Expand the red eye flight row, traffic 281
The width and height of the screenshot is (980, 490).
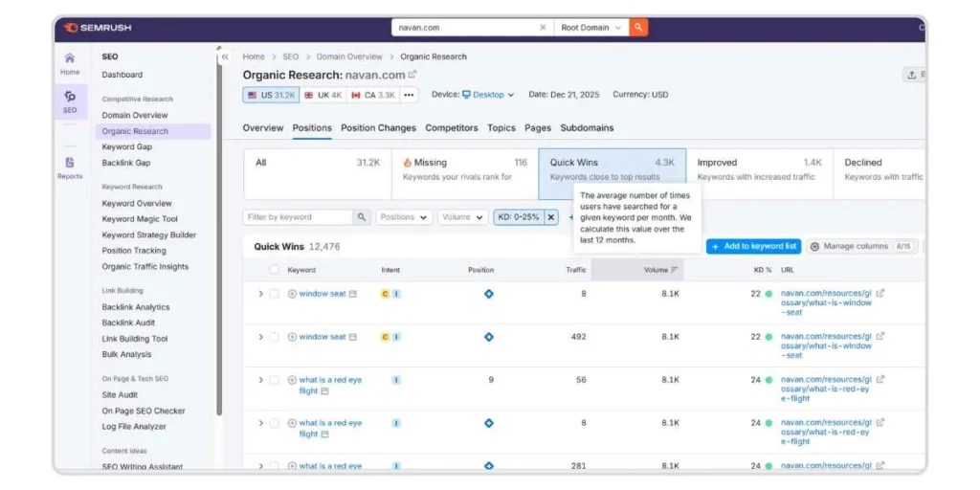pyautogui.click(x=260, y=466)
